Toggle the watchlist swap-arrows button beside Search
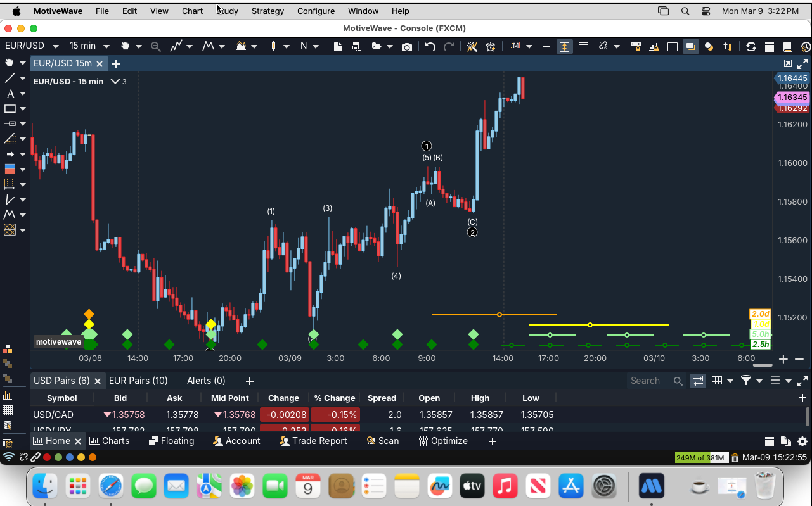Viewport: 812px width, 506px height. pyautogui.click(x=698, y=381)
